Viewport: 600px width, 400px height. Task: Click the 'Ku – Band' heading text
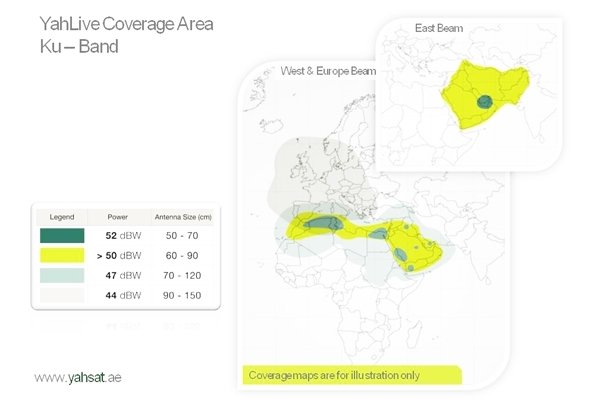pyautogui.click(x=79, y=46)
